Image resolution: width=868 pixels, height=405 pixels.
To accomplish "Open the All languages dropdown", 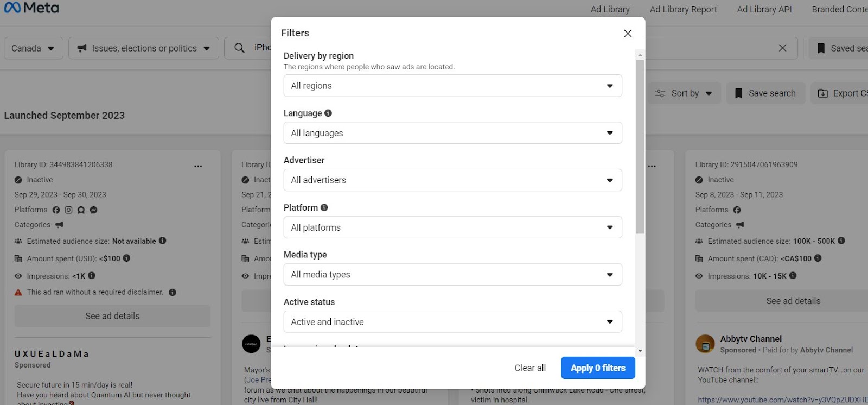I will pos(452,133).
